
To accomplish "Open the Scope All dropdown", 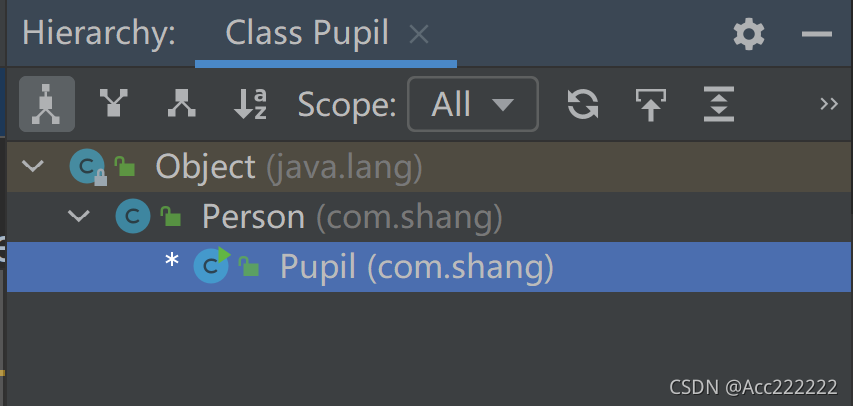I will pos(473,104).
